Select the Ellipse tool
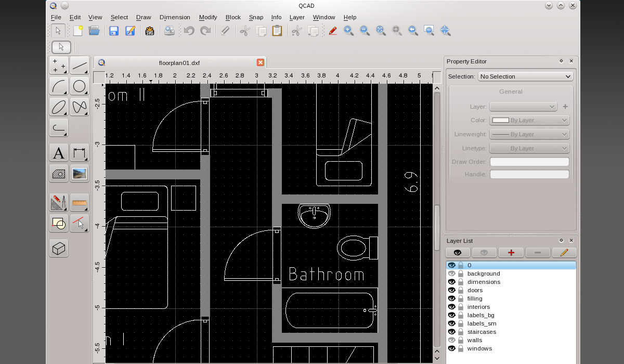This screenshot has height=364, width=624. tap(58, 107)
